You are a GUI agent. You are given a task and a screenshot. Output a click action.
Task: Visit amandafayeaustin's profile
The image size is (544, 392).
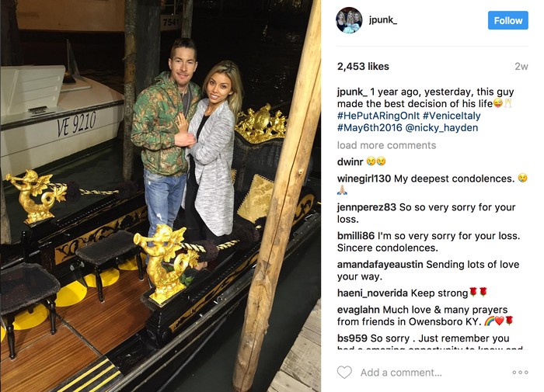pyautogui.click(x=380, y=265)
